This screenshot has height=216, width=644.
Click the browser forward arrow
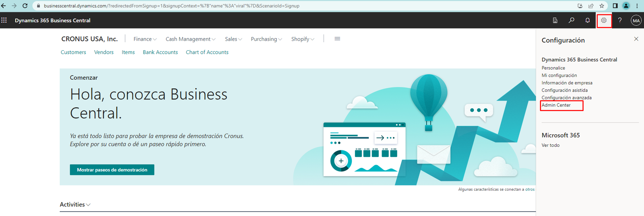14,6
